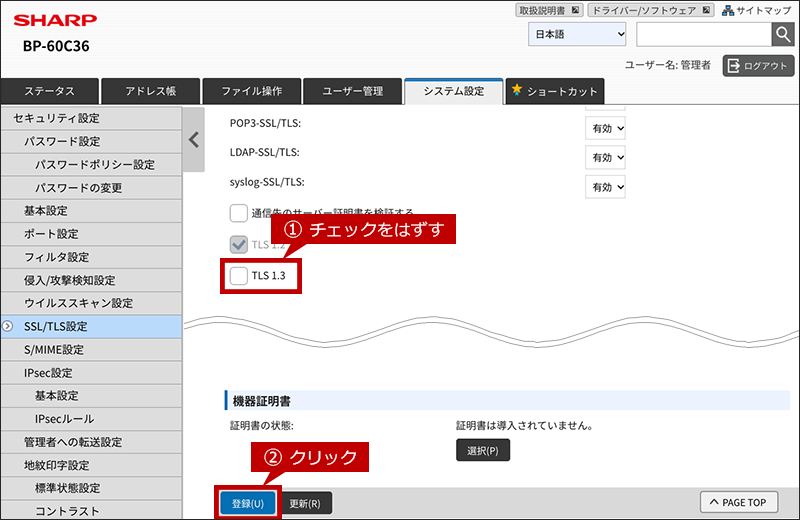Uncheck the TLS 1.3 checkbox
Screen dimensions: 800x520
[238, 276]
